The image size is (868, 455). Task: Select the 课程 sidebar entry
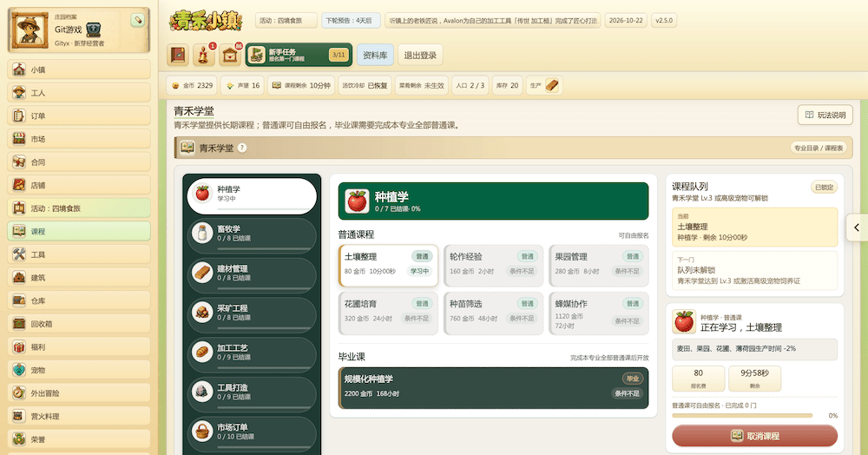79,231
